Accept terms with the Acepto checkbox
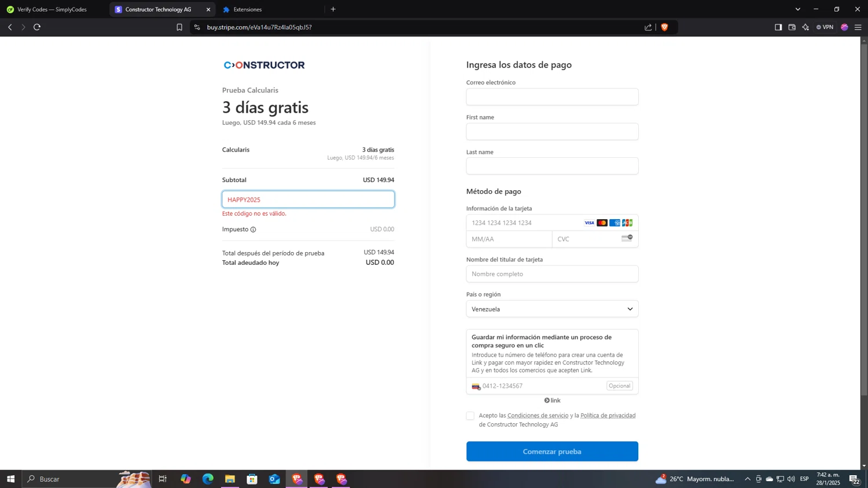The width and height of the screenshot is (868, 488). [x=470, y=416]
